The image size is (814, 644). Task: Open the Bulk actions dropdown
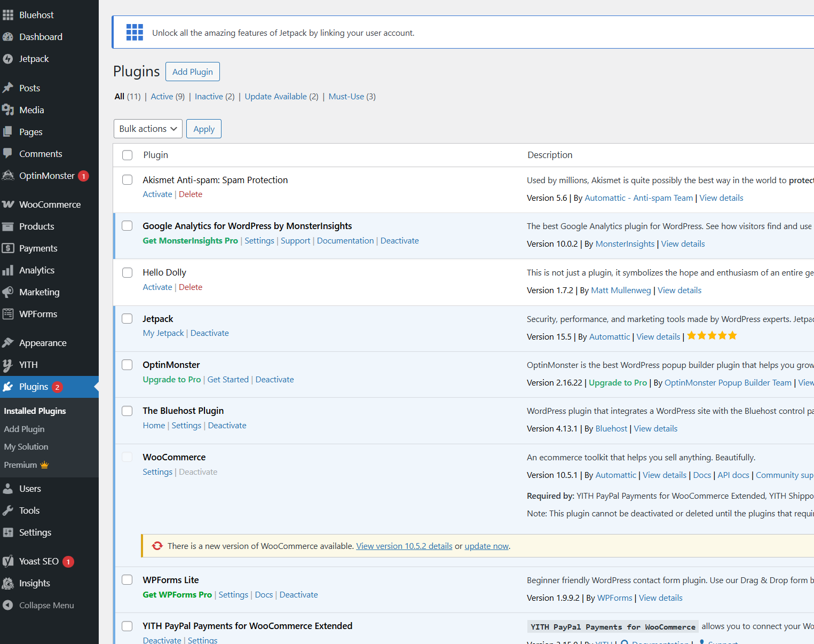tap(148, 129)
